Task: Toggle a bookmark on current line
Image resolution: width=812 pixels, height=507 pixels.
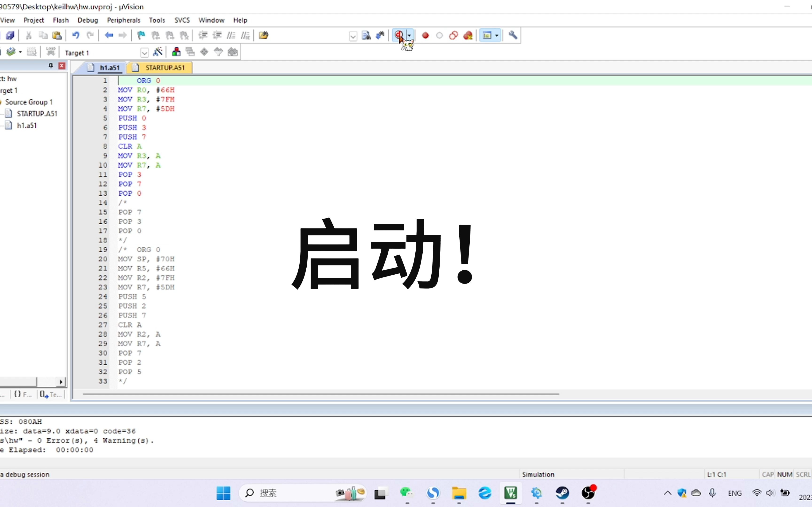Action: (141, 35)
